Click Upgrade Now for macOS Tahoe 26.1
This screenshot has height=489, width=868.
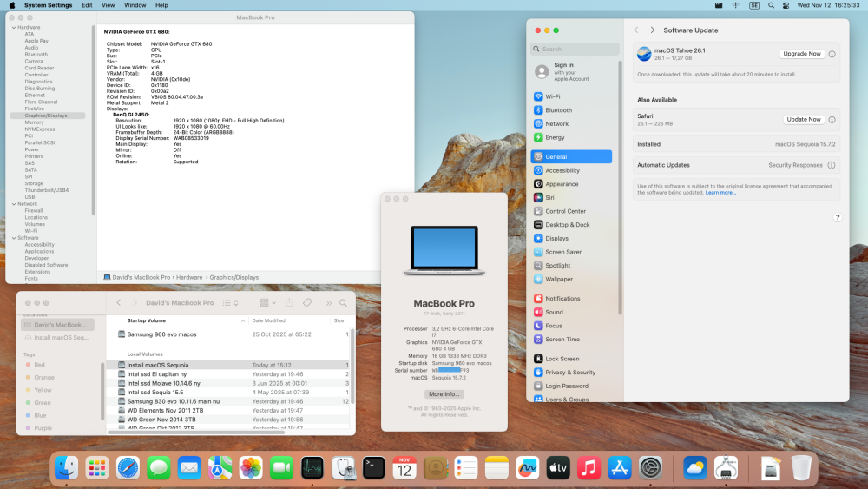click(x=801, y=54)
